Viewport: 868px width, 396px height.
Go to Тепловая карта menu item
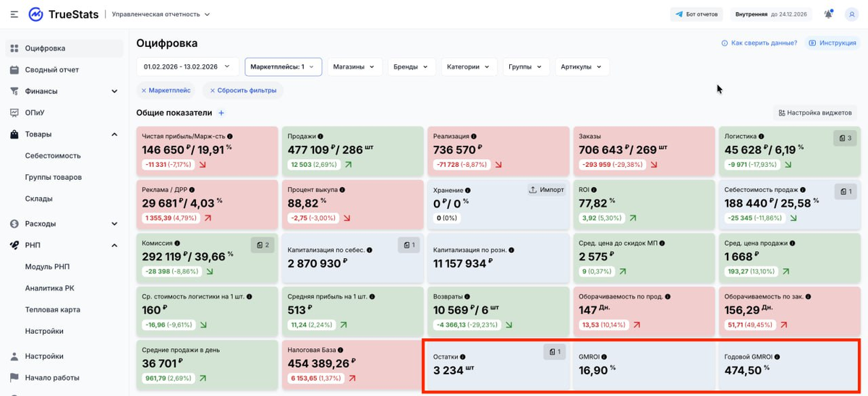[54, 309]
